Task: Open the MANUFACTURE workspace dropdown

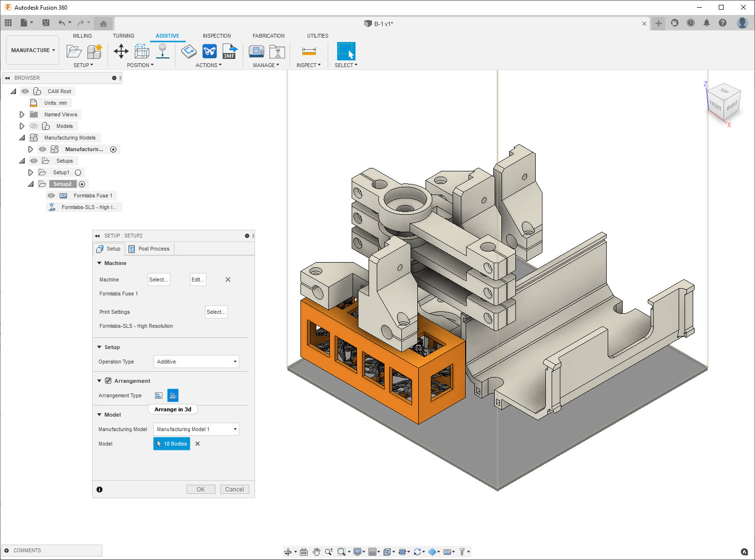Action: (33, 50)
